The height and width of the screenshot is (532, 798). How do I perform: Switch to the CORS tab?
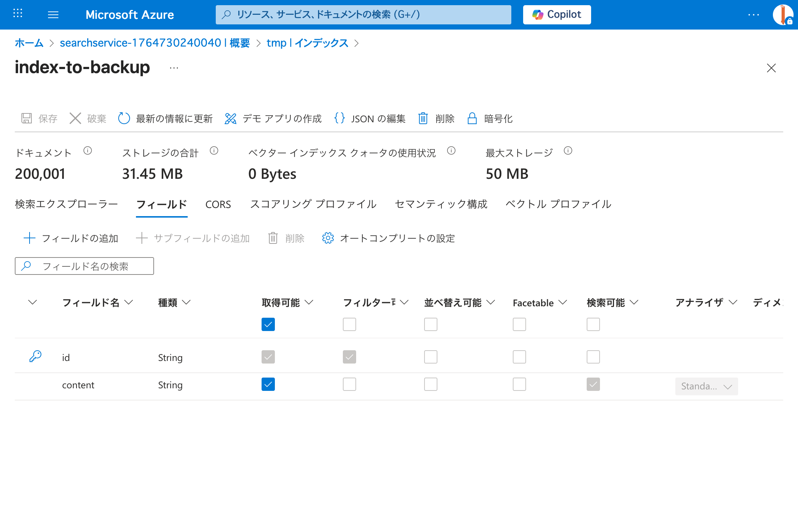click(x=218, y=204)
